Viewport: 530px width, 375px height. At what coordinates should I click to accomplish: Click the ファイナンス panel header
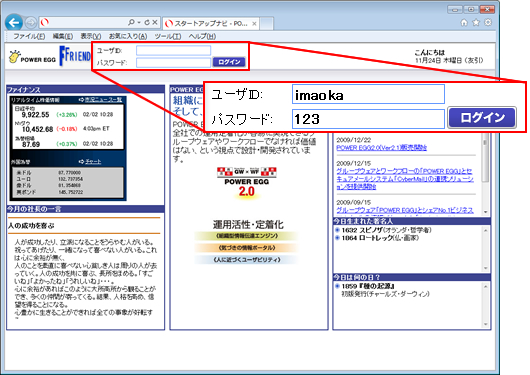(86, 90)
